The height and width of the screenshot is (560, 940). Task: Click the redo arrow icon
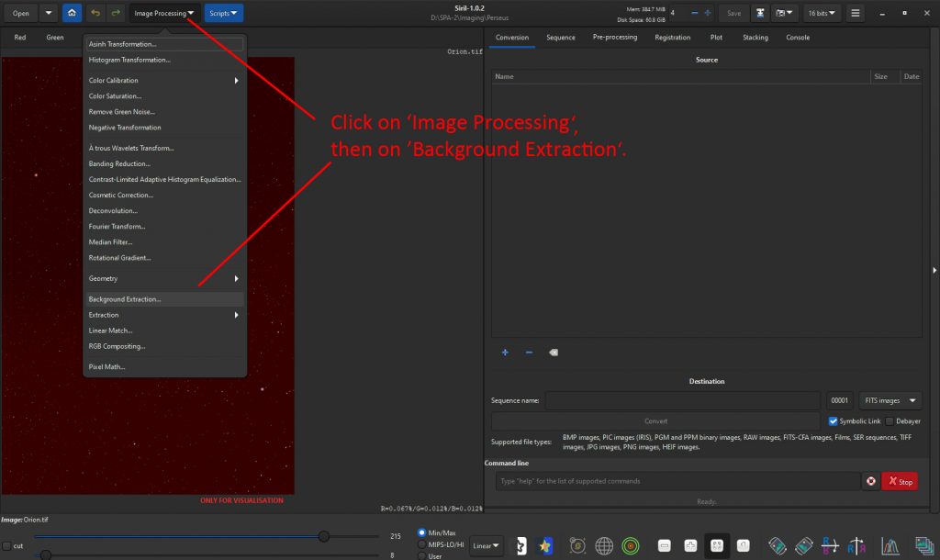point(115,13)
